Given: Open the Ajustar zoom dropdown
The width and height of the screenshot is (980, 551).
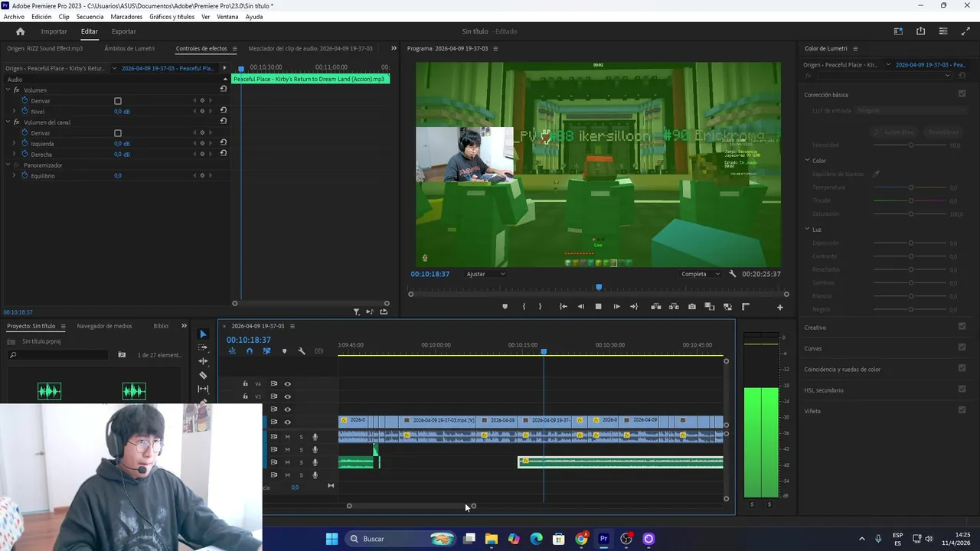Looking at the screenshot, I should coord(486,274).
